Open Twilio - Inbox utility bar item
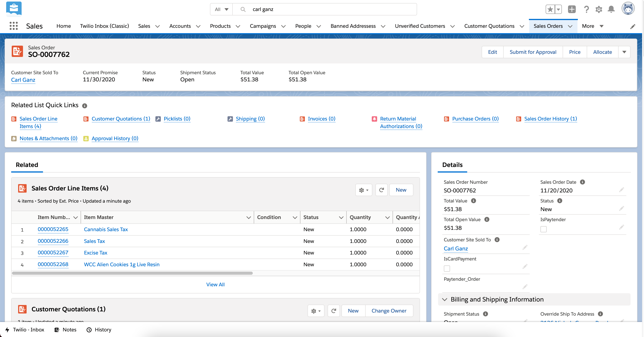Viewport: 644px width, 337px height. click(25, 330)
